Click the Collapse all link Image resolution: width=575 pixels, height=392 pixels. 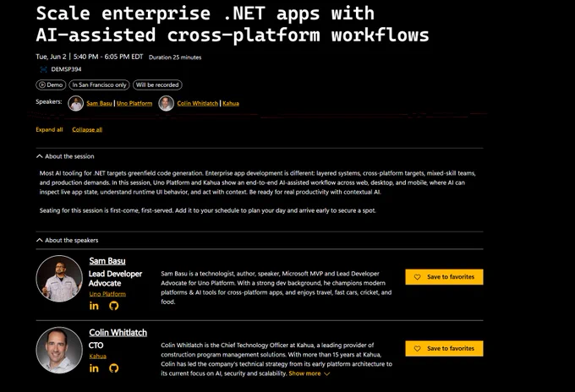click(x=87, y=130)
